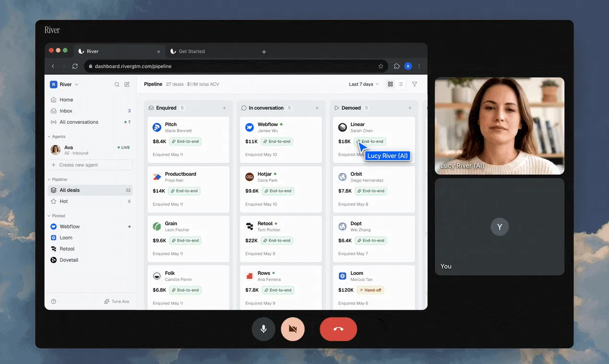The height and width of the screenshot is (364, 609).
Task: Select All deals in the sidebar
Action: pos(90,190)
